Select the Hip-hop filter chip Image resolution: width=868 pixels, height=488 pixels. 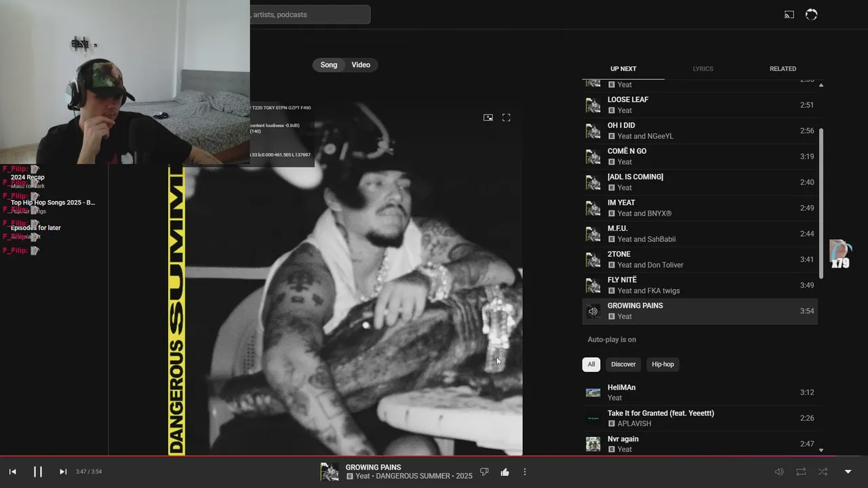(x=663, y=364)
